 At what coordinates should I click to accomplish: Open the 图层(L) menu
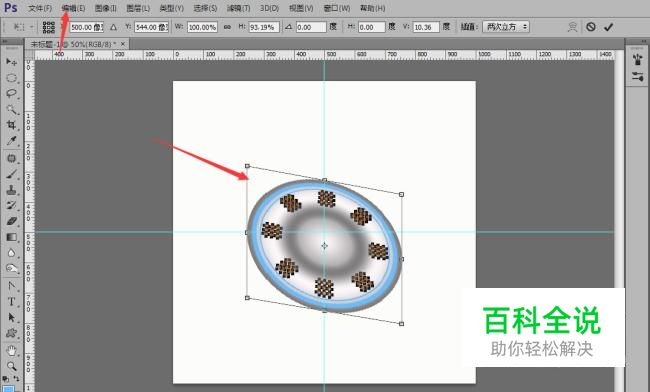pyautogui.click(x=138, y=8)
